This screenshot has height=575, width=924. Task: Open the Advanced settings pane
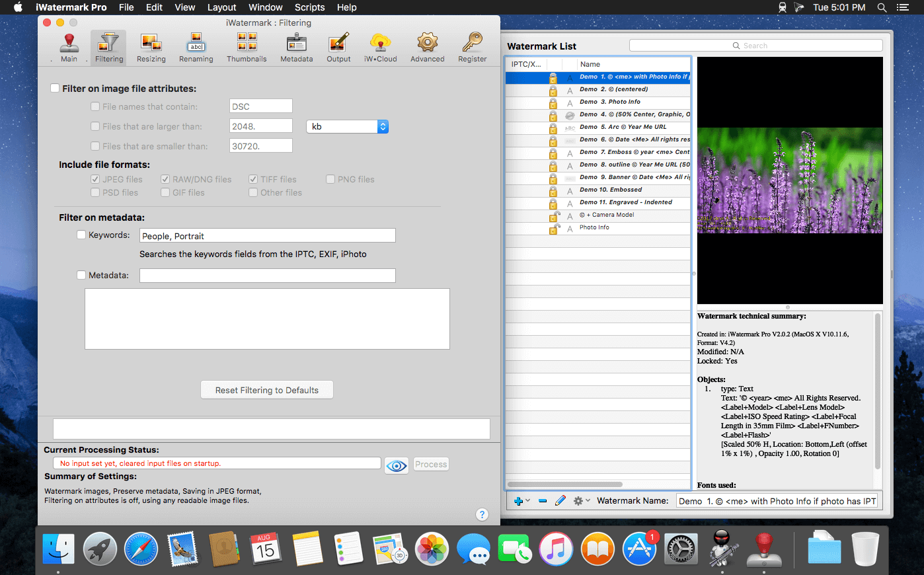[427, 48]
